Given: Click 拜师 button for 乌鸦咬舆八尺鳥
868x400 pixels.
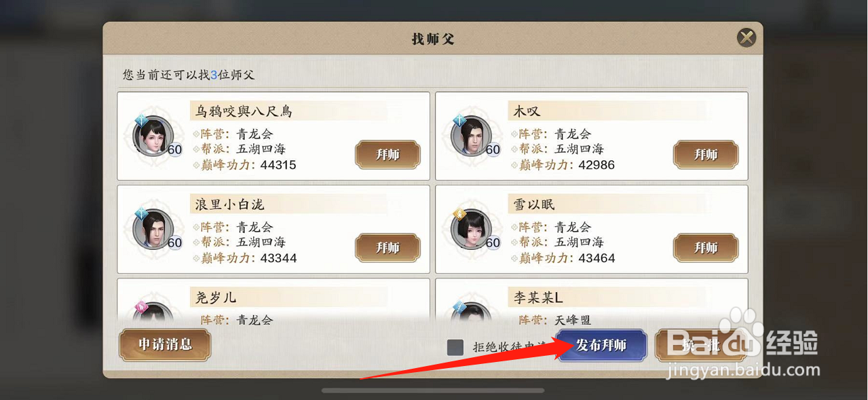Looking at the screenshot, I should click(388, 155).
